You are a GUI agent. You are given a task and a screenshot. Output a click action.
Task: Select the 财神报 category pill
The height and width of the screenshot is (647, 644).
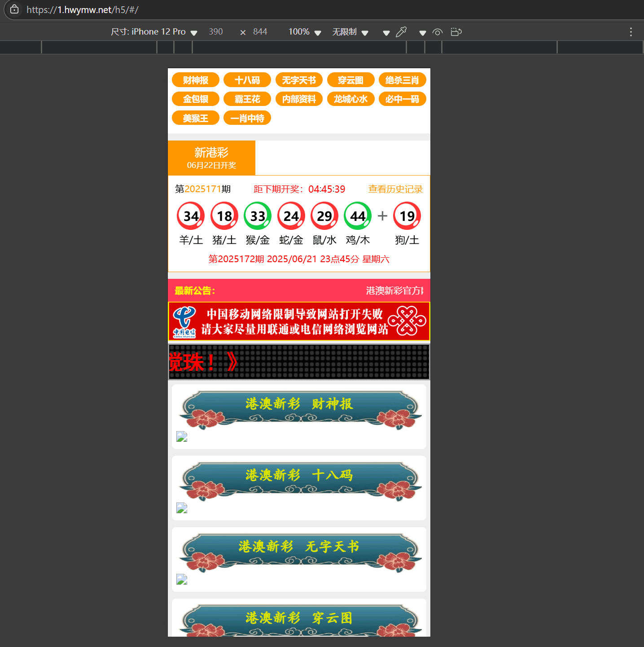(195, 80)
